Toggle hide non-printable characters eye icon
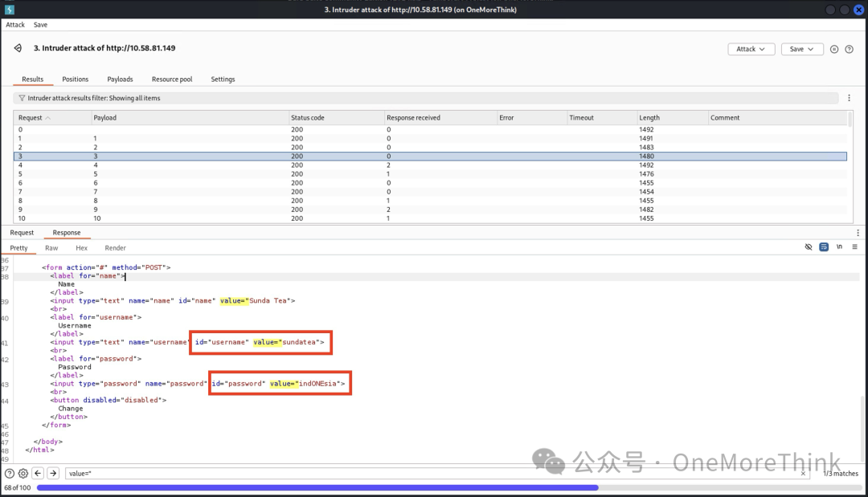The image size is (868, 497). tap(809, 247)
